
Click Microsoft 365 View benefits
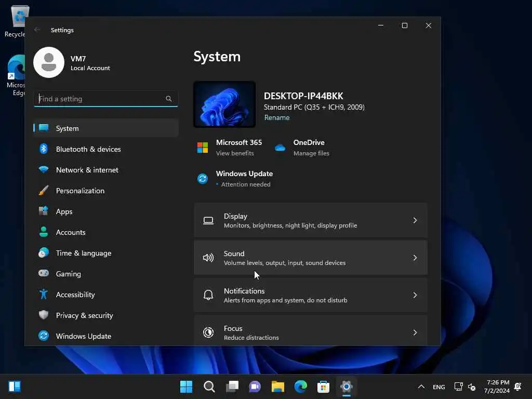(235, 153)
